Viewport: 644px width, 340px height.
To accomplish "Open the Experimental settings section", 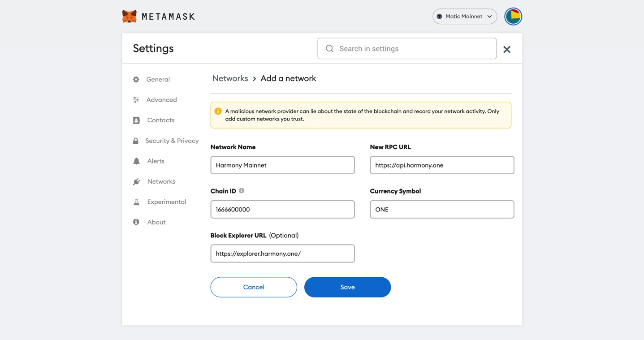I will [166, 202].
